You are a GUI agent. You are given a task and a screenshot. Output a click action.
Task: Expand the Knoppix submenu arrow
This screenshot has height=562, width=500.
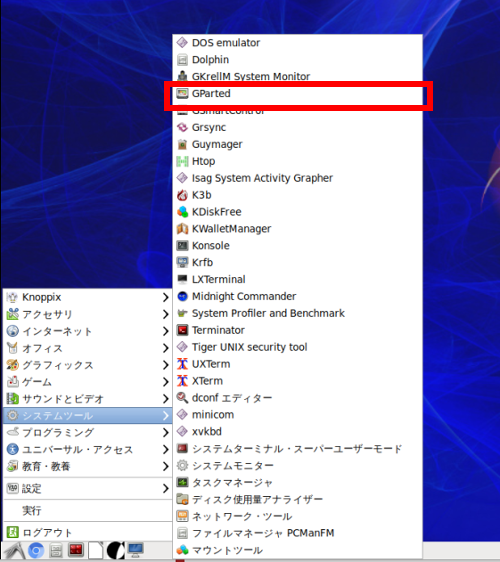[165, 297]
